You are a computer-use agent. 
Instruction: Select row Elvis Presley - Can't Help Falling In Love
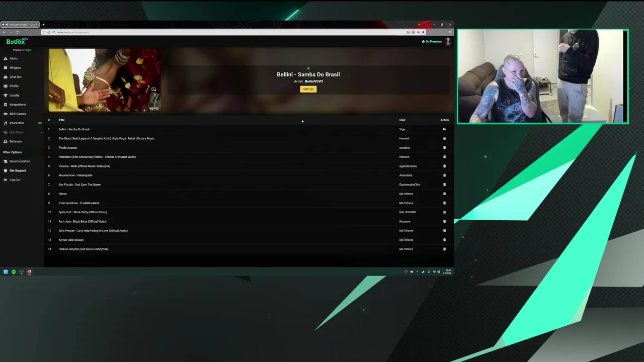click(249, 231)
